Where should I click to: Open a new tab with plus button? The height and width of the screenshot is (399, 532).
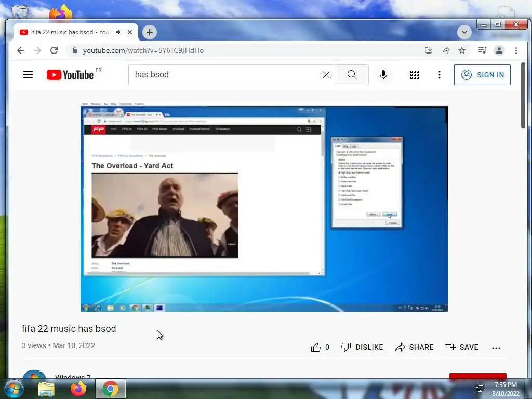coord(149,32)
